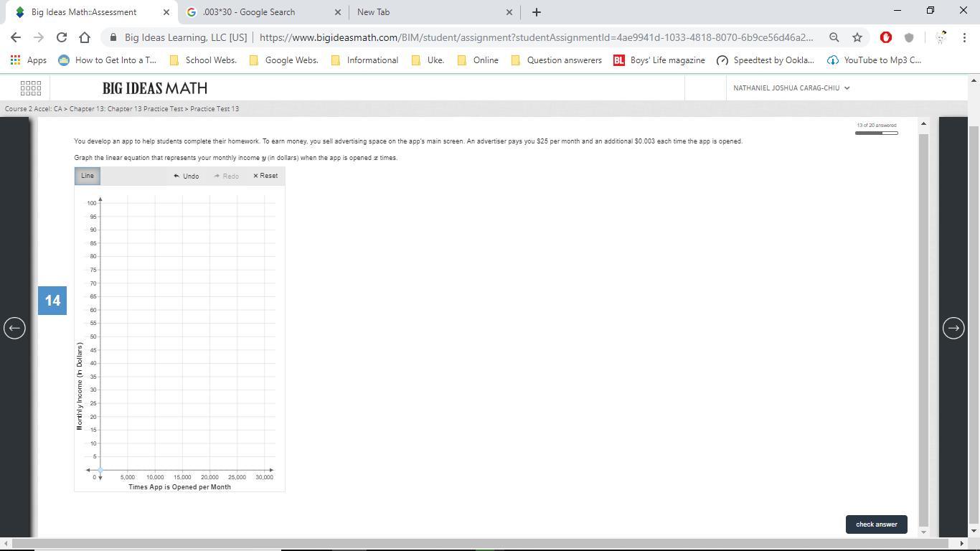The image size is (980, 551).
Task: Close the New Tab tab
Action: pos(509,11)
